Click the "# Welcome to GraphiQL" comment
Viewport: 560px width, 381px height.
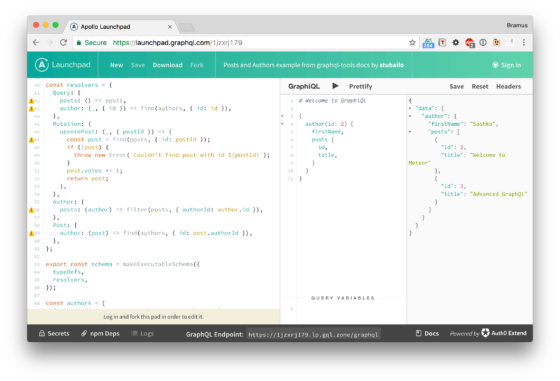click(332, 101)
